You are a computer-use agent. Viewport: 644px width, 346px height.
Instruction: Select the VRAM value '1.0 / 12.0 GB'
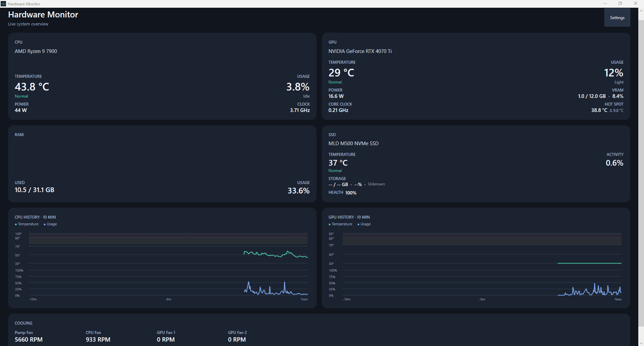point(592,96)
